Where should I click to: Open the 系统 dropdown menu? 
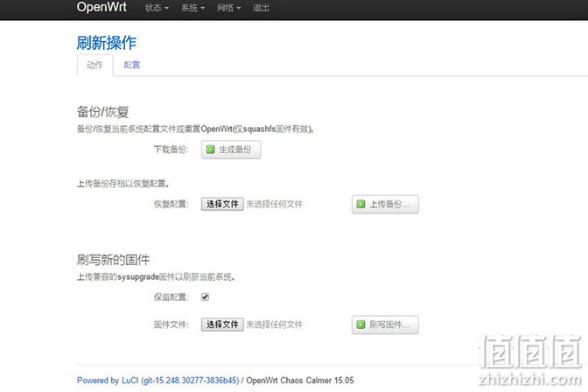[192, 8]
